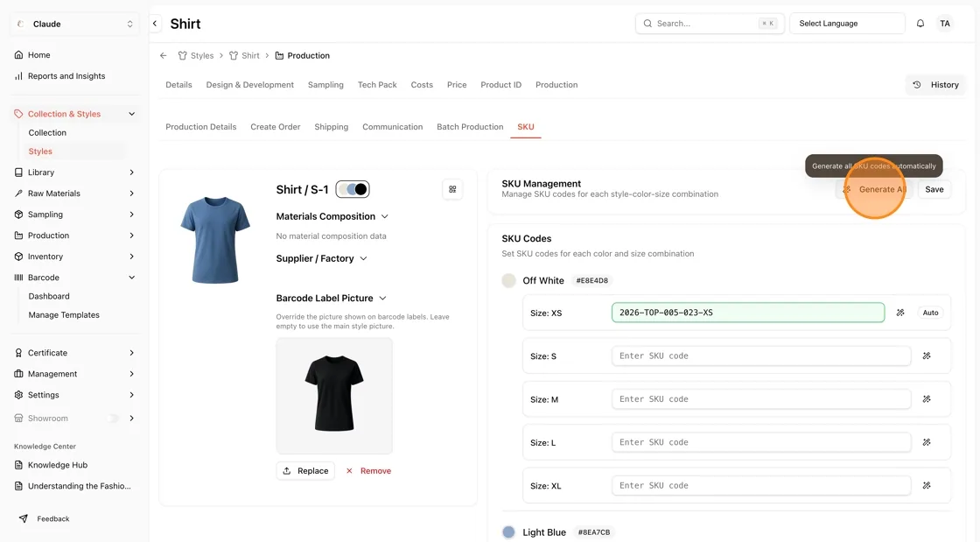980x542 pixels.
Task: Click the Showroom store icon
Action: [18, 419]
